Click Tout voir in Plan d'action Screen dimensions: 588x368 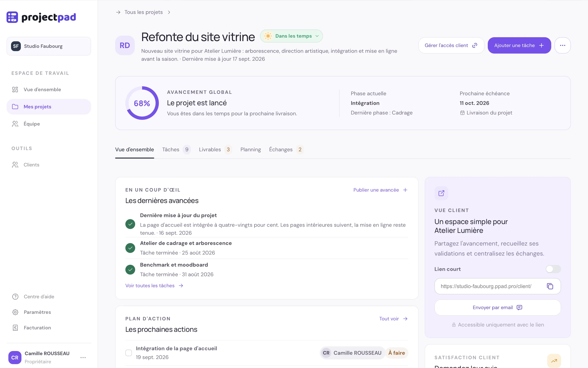393,319
